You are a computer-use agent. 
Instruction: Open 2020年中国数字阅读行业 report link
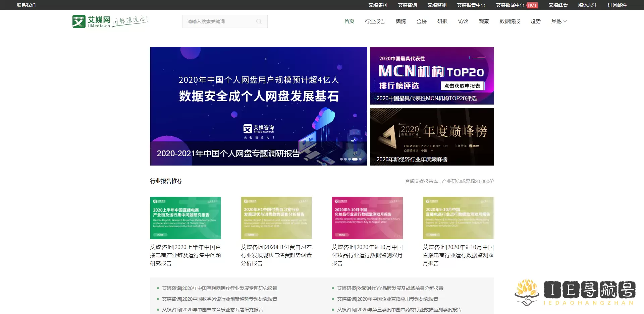click(220, 299)
